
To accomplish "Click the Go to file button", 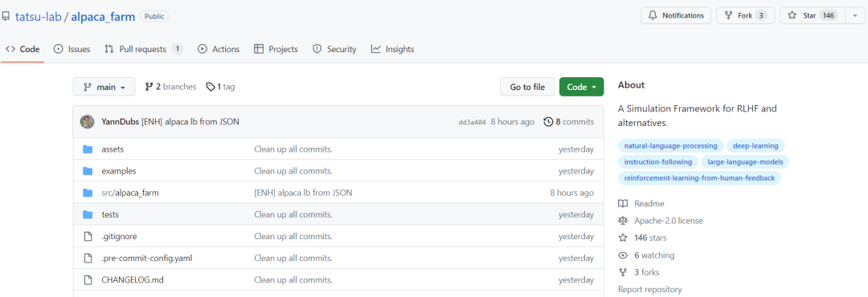I will tap(527, 87).
